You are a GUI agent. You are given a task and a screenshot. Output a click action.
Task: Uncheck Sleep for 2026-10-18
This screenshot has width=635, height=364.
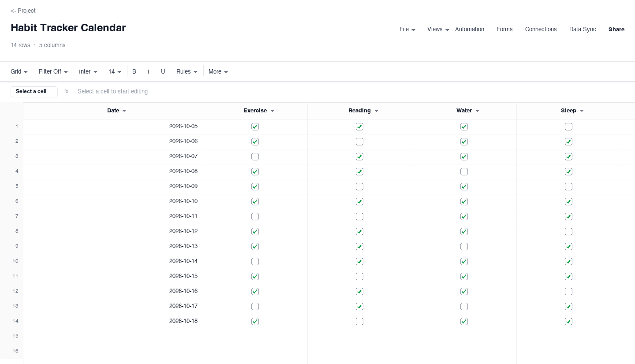(x=568, y=322)
